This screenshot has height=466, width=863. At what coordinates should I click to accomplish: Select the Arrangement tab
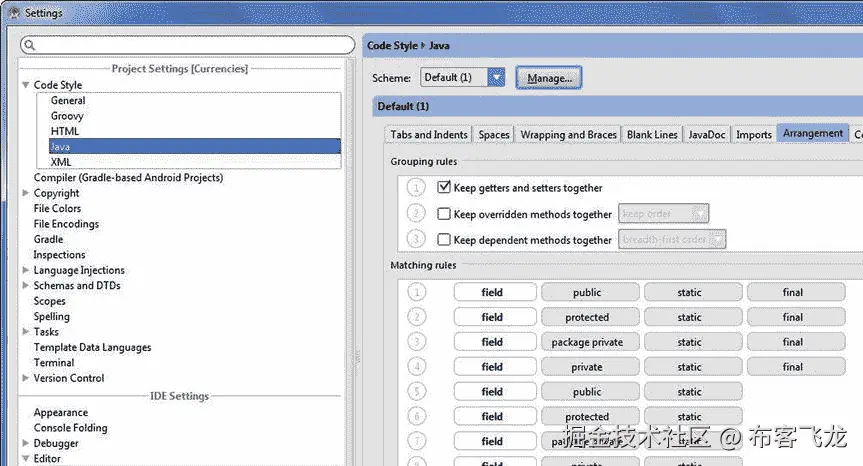pos(812,134)
